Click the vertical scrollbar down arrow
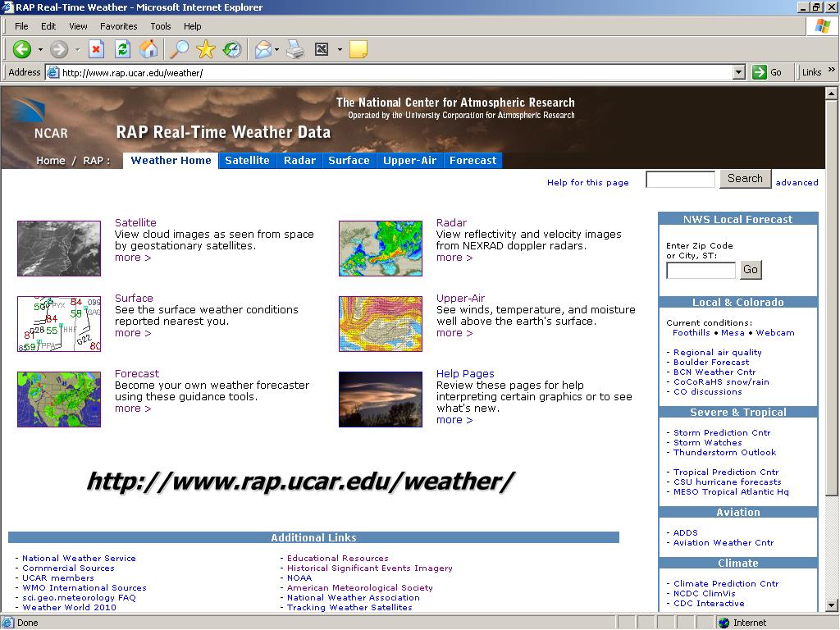840x630 pixels. [x=832, y=605]
